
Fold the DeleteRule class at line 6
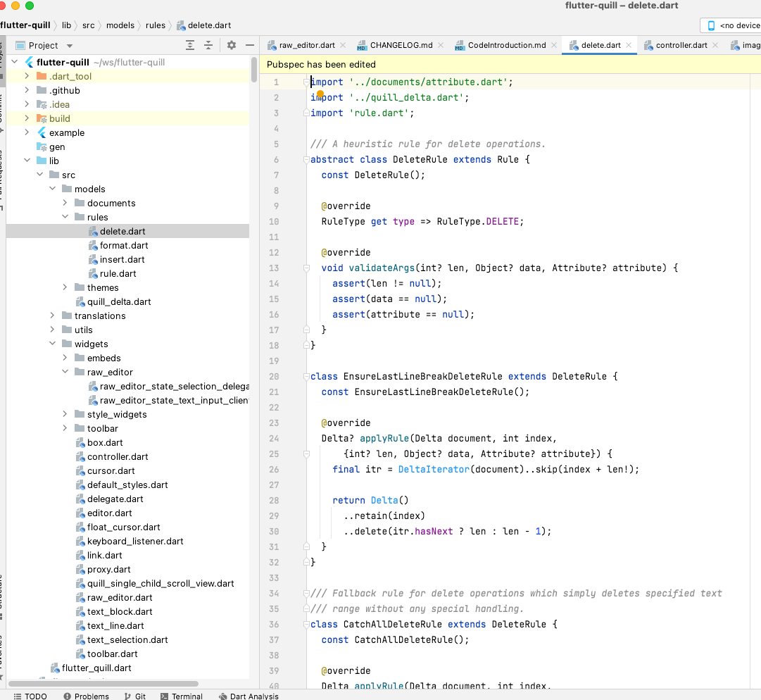tap(306, 159)
